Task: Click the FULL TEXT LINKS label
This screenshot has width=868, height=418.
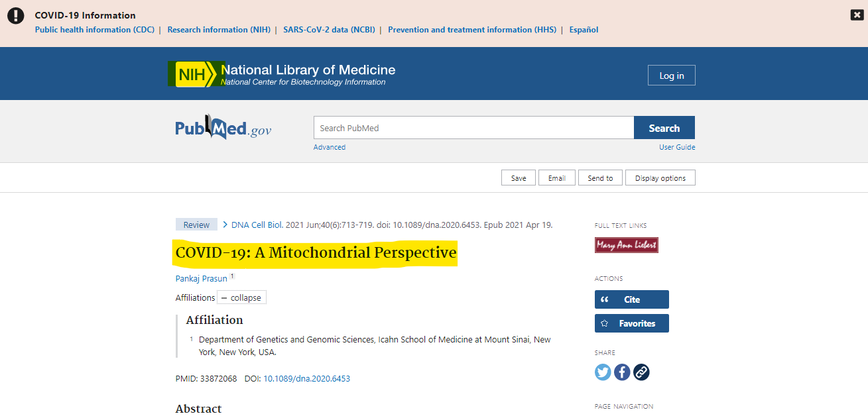Action: (621, 226)
